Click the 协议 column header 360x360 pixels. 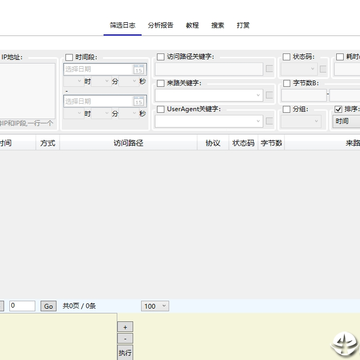[x=213, y=143]
